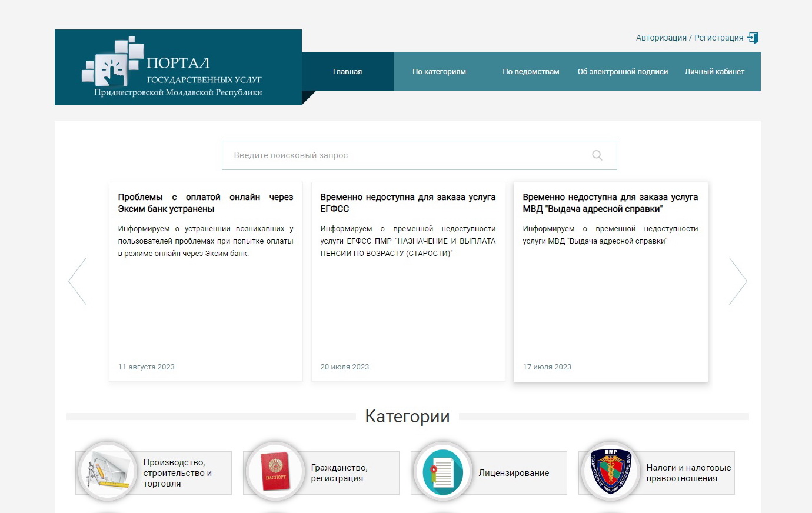Open По ведомствам menu item
This screenshot has height=513, width=812.
click(531, 72)
